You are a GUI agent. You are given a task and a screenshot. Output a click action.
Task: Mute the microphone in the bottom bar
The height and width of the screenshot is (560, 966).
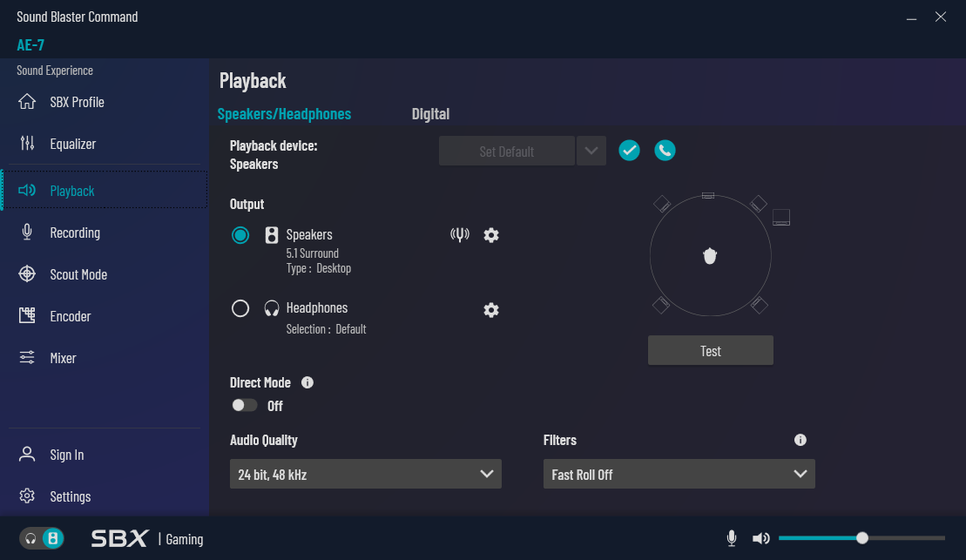(x=732, y=538)
